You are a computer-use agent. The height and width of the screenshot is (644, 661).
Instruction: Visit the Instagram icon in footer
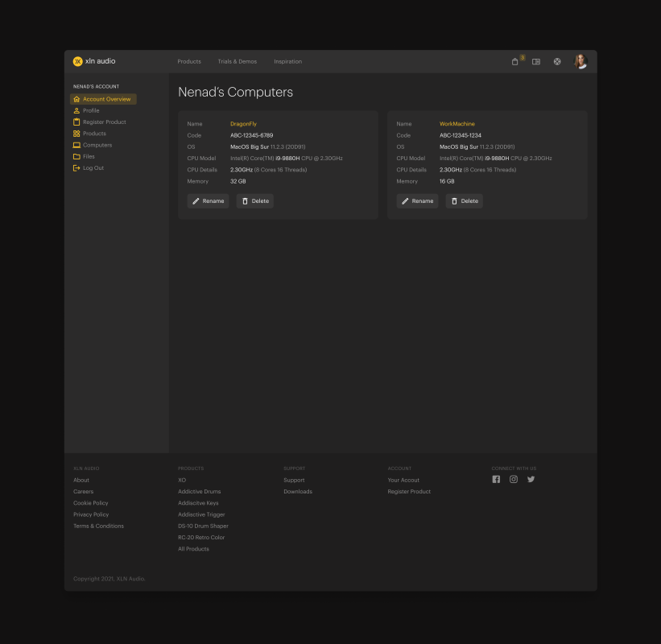514,480
